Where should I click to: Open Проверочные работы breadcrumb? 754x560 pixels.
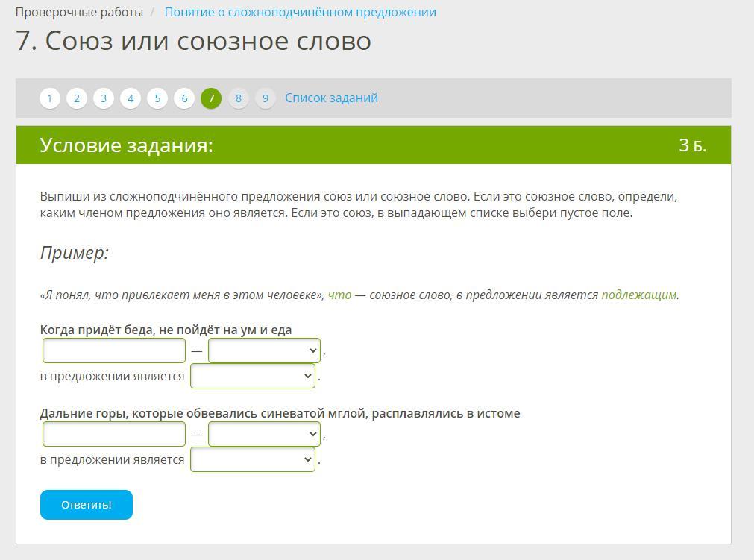[x=79, y=12]
